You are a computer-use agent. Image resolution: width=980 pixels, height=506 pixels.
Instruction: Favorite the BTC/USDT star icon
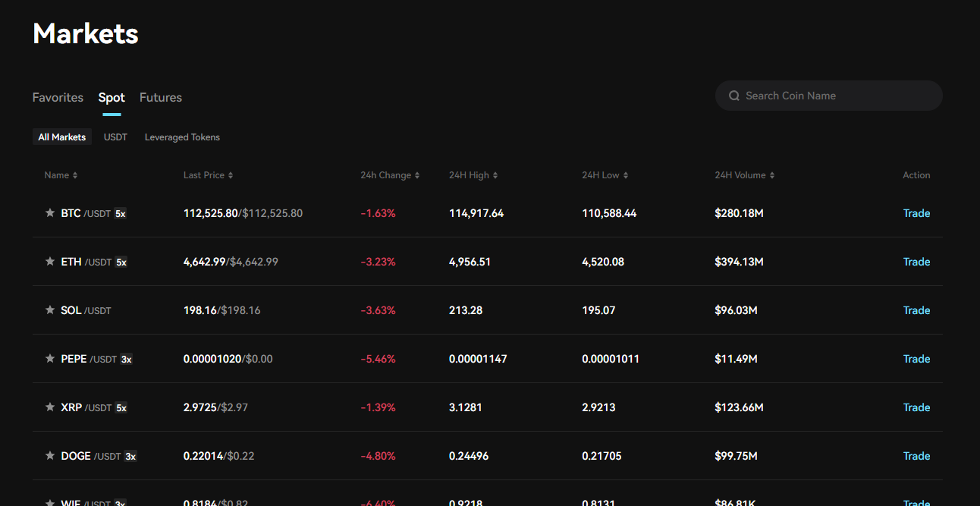point(50,213)
